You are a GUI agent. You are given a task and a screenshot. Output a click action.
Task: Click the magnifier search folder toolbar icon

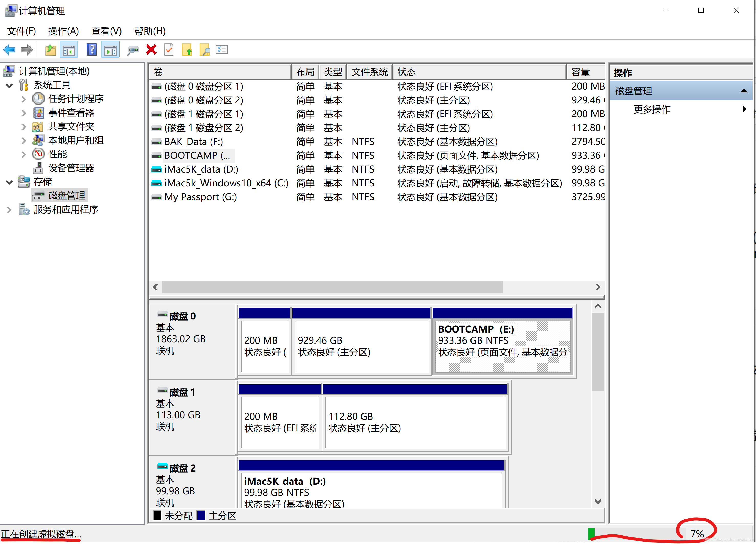pyautogui.click(x=204, y=50)
